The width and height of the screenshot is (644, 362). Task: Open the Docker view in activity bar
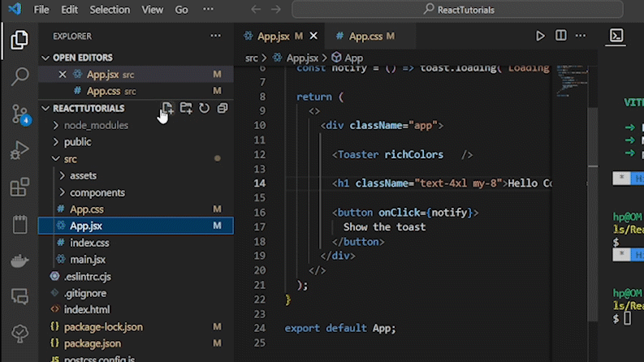19,261
